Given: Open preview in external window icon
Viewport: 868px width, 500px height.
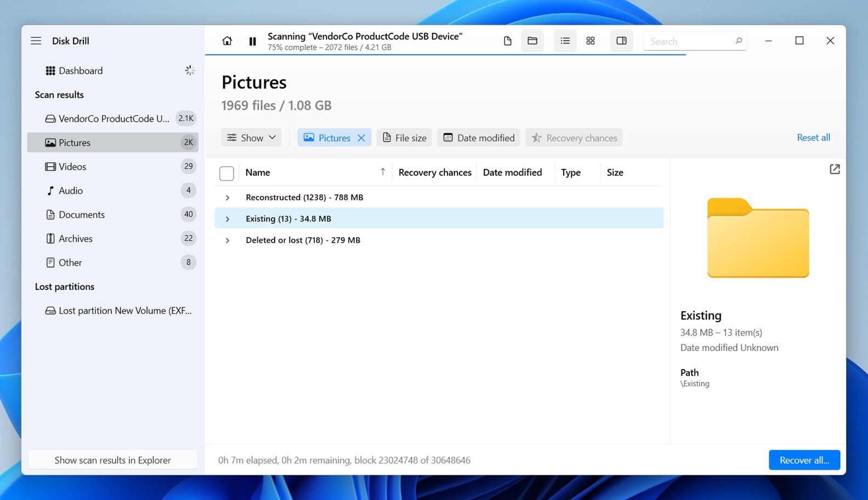Looking at the screenshot, I should tap(834, 170).
